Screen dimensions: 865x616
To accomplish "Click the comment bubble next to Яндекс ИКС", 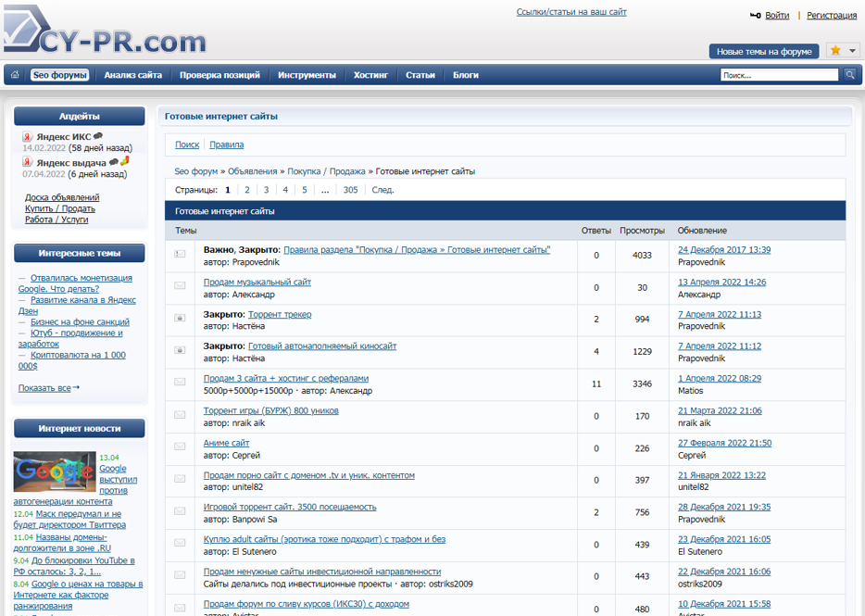I will point(97,136).
